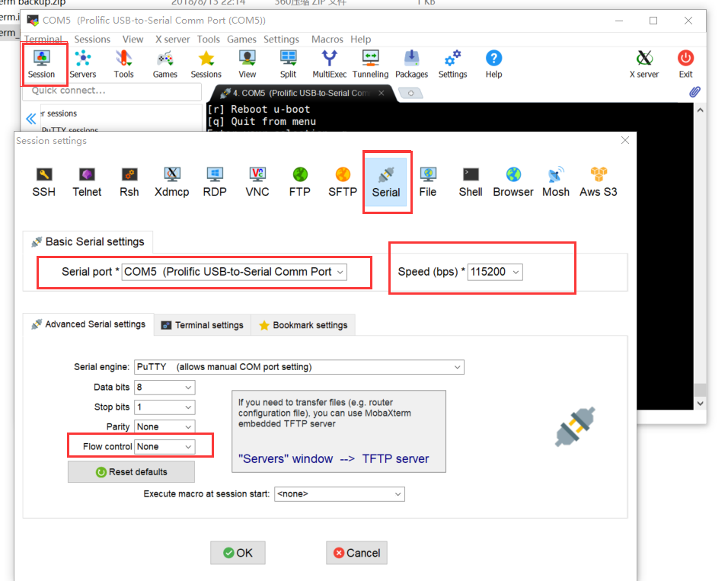The width and height of the screenshot is (728, 581).
Task: Open the Parity dropdown
Action: coord(164,426)
